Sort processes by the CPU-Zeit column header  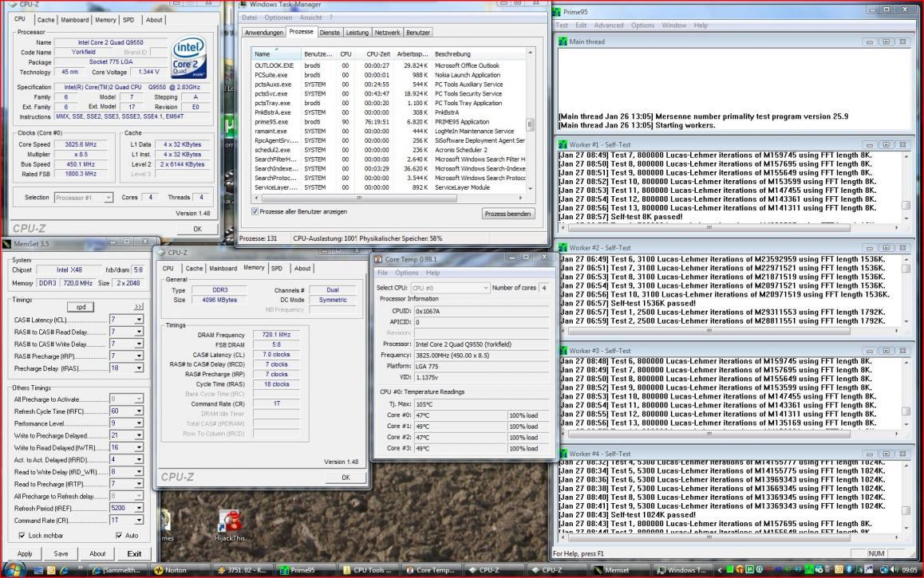click(x=377, y=54)
